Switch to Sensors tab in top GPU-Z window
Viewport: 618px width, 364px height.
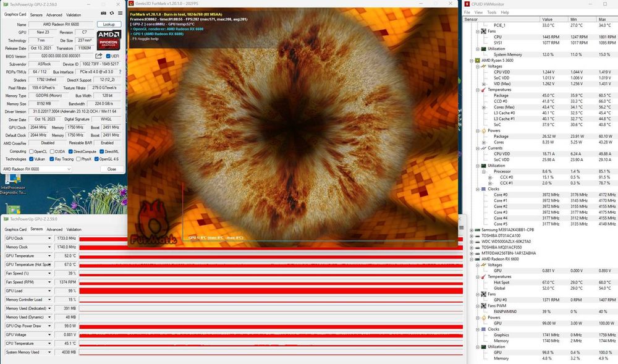pos(36,15)
